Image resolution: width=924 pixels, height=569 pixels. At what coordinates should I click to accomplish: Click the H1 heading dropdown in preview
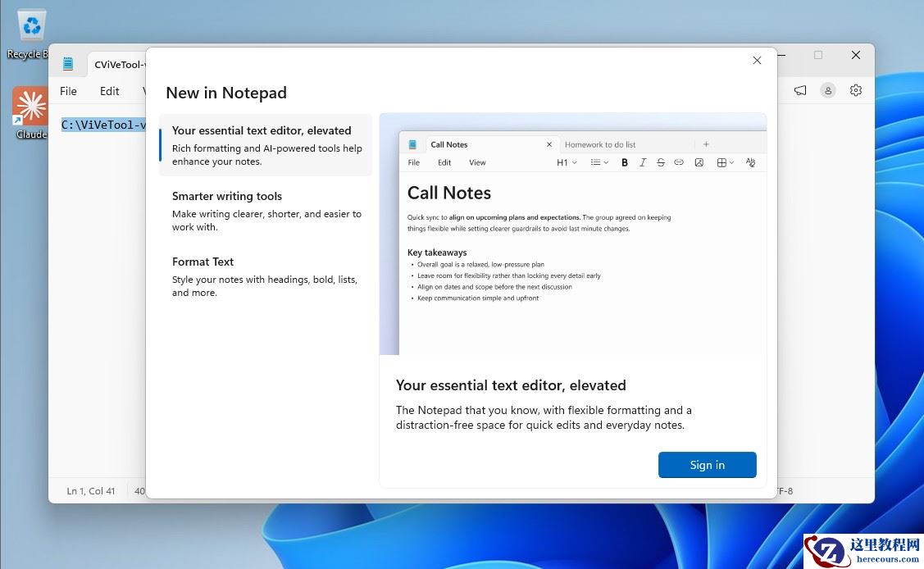point(567,162)
